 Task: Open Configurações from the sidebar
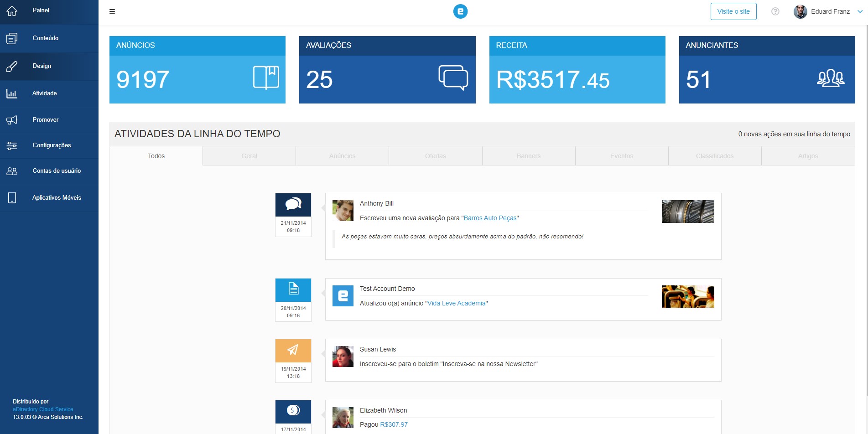[x=52, y=145]
